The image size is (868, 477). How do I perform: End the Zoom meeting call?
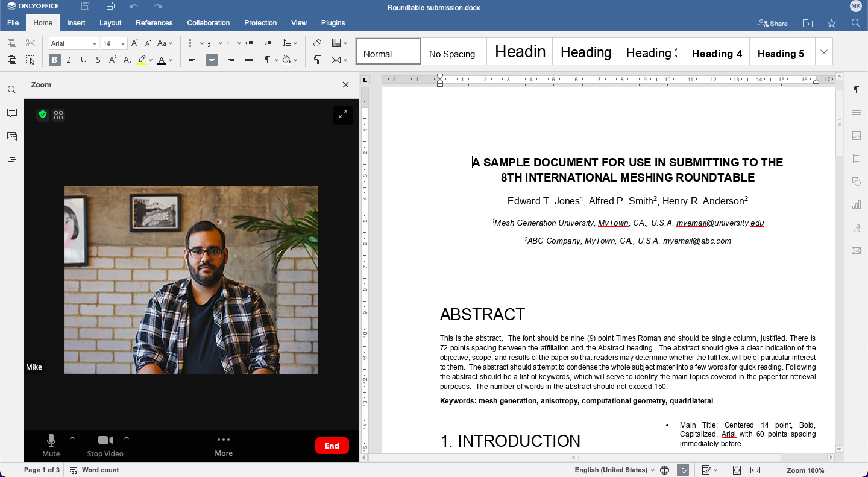[x=332, y=446]
